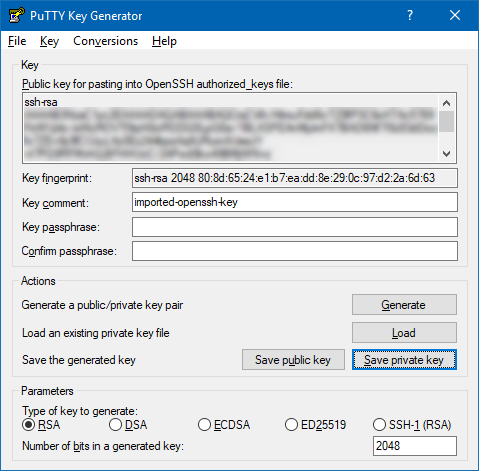
Task: Click the Load button
Action: point(404,332)
